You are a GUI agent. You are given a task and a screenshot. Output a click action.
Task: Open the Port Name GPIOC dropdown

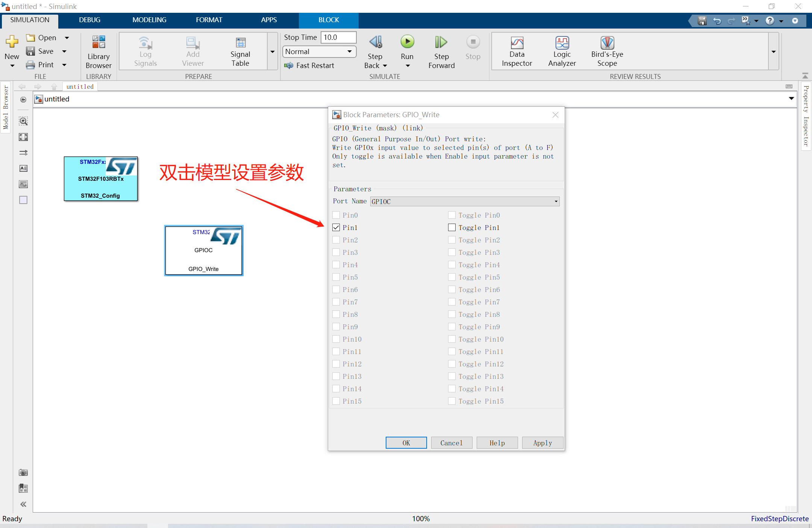[x=465, y=201]
